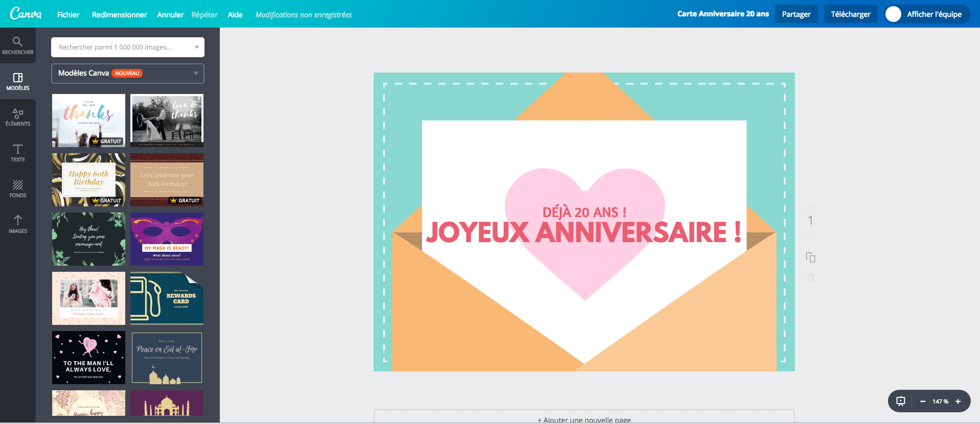
Task: Open the Fichier menu
Action: click(x=68, y=14)
